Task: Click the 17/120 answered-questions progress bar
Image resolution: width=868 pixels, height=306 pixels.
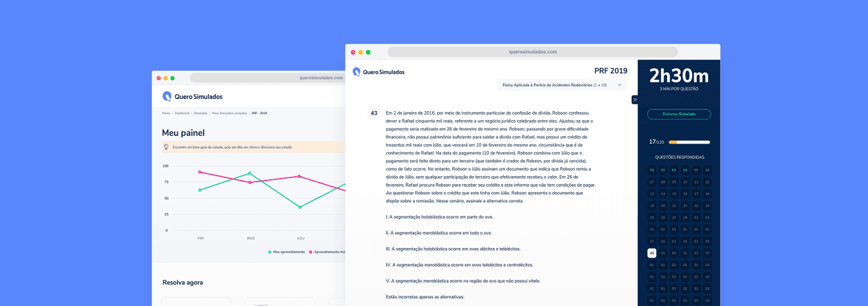Action: point(690,142)
